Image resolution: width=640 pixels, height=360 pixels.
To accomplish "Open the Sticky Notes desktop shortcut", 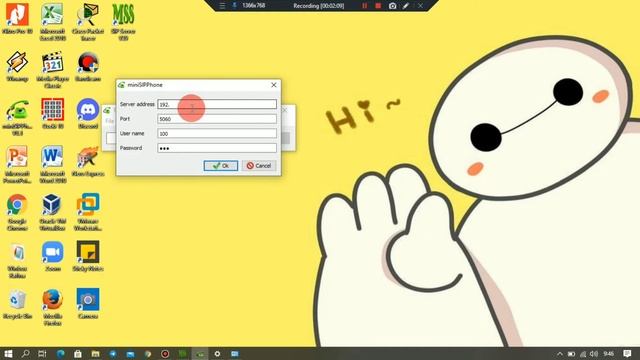I will coord(88,256).
